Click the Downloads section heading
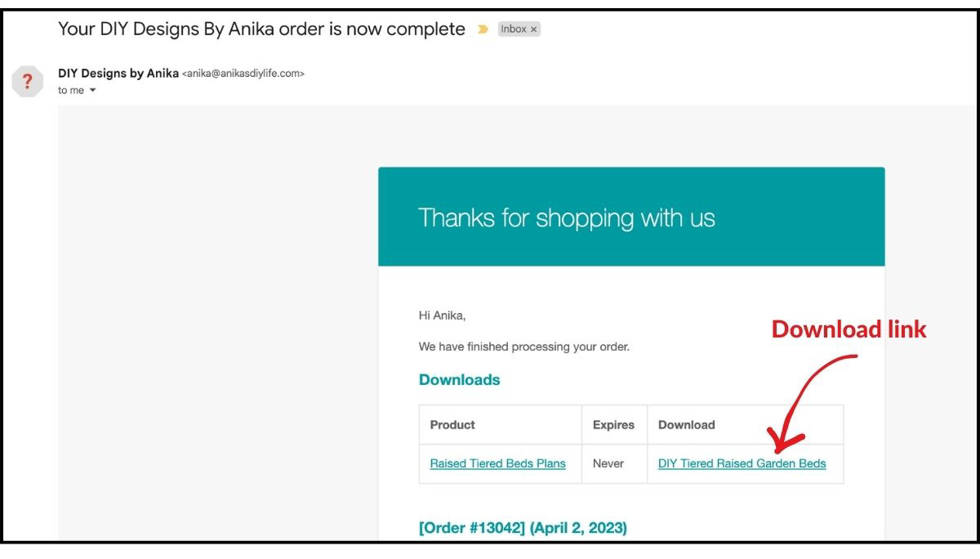The image size is (980, 559). pos(459,380)
